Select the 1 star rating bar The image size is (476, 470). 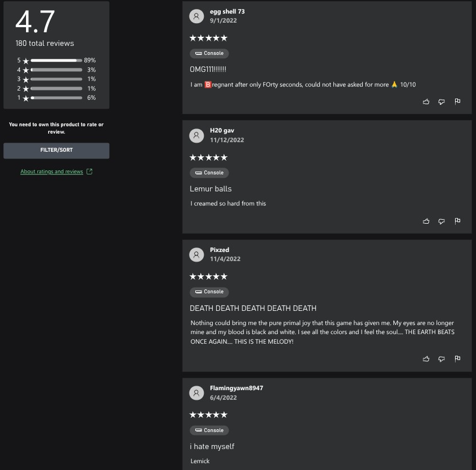coord(56,98)
